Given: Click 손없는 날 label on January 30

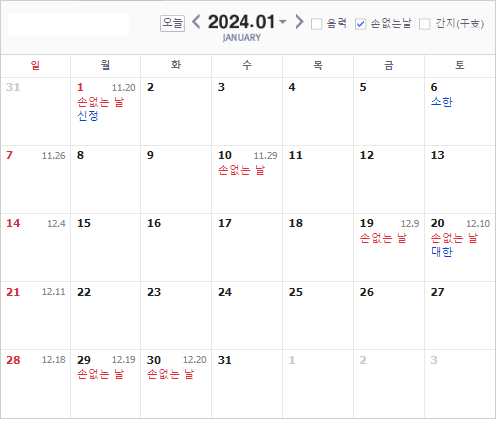Looking at the screenshot, I should pos(170,374).
